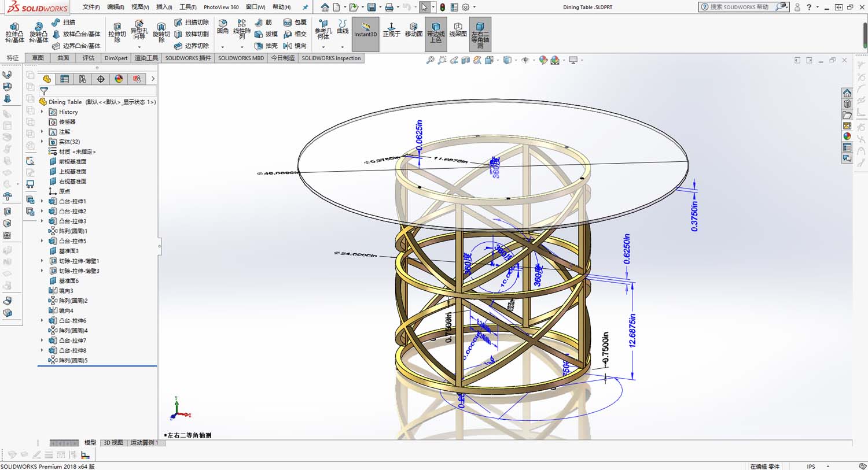Image resolution: width=868 pixels, height=470 pixels.
Task: Open the 参考几何体 reference geometry tool
Action: (323, 30)
